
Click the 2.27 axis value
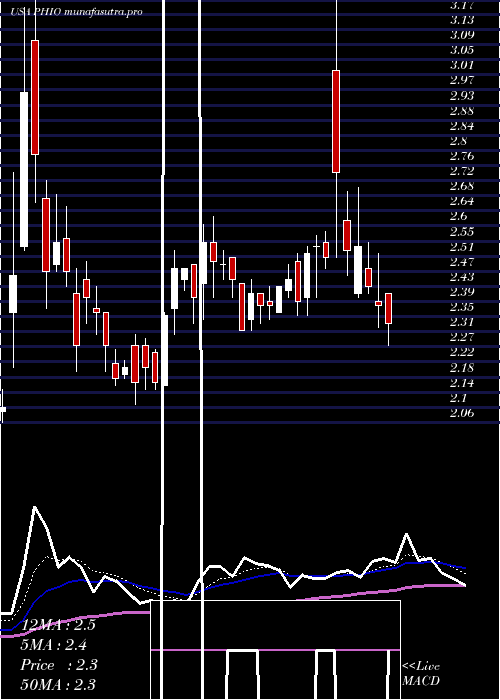[x=462, y=338]
